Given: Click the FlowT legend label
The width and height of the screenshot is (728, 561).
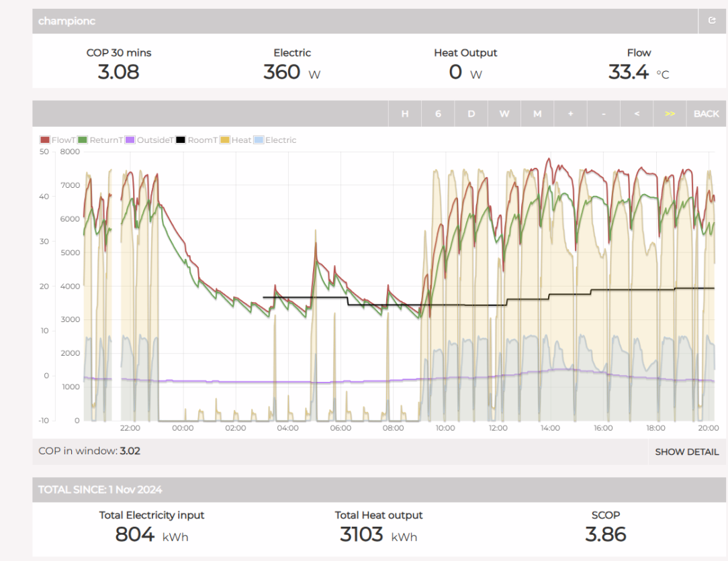Looking at the screenshot, I should click(x=64, y=140).
